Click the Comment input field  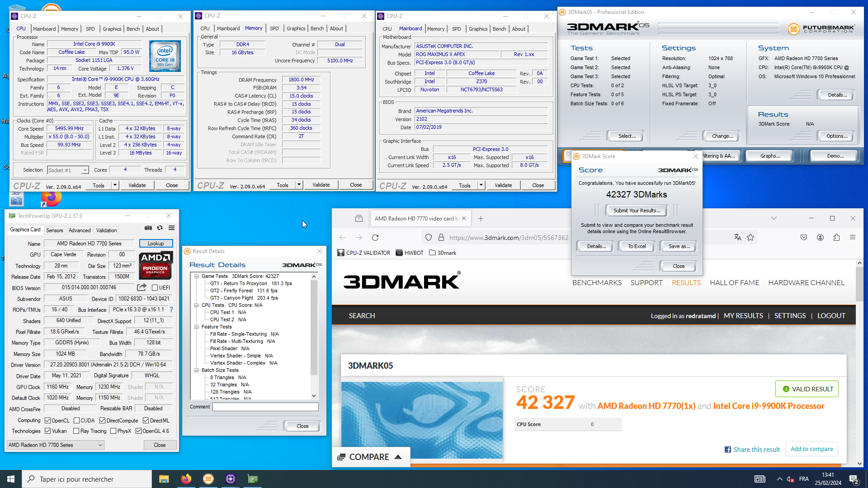[x=266, y=407]
